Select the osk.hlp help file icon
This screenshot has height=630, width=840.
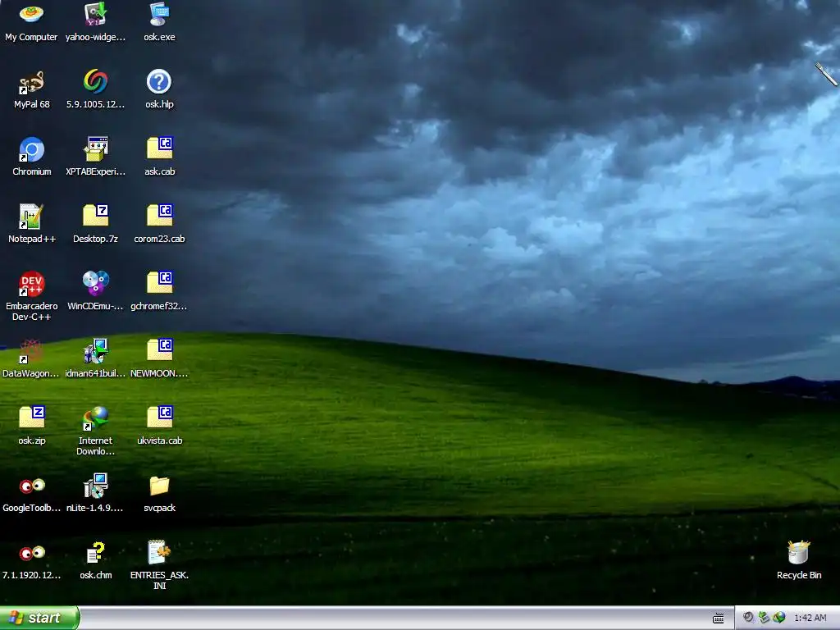click(x=159, y=82)
